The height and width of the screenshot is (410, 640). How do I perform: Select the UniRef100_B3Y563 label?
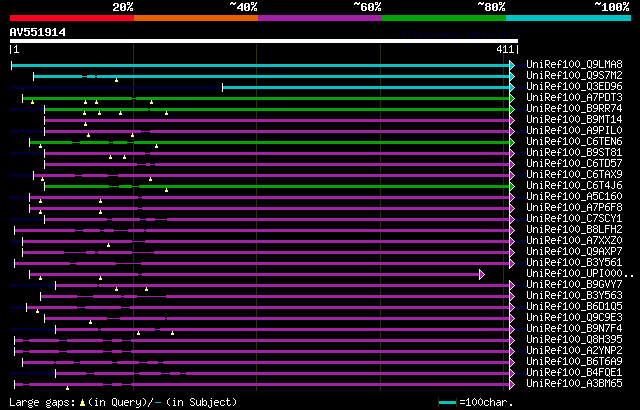574,296
